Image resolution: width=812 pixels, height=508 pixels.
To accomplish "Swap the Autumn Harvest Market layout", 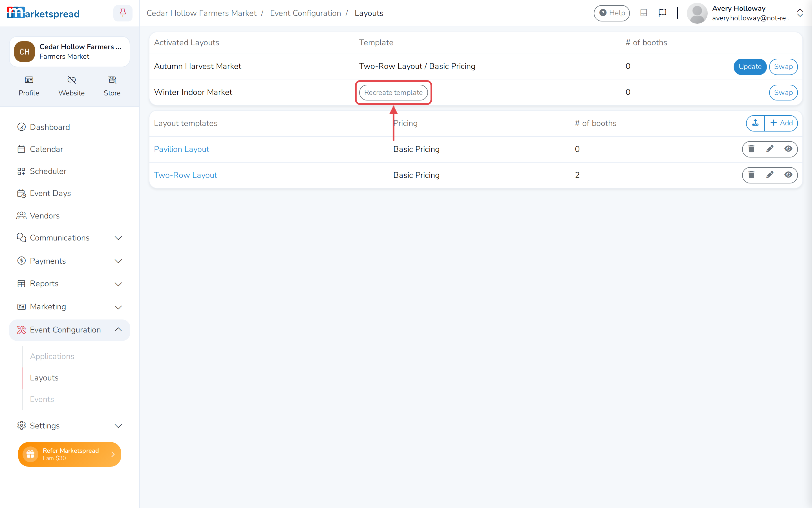I will coord(783,67).
